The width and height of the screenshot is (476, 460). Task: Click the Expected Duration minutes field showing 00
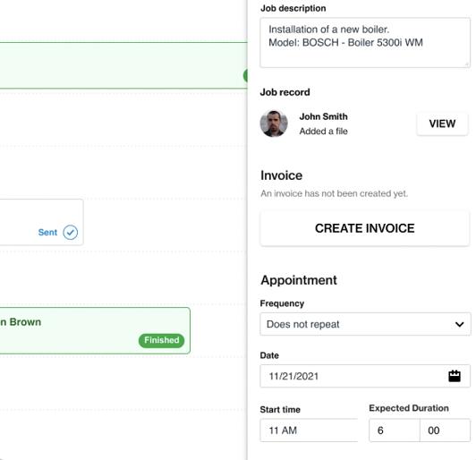tap(445, 430)
